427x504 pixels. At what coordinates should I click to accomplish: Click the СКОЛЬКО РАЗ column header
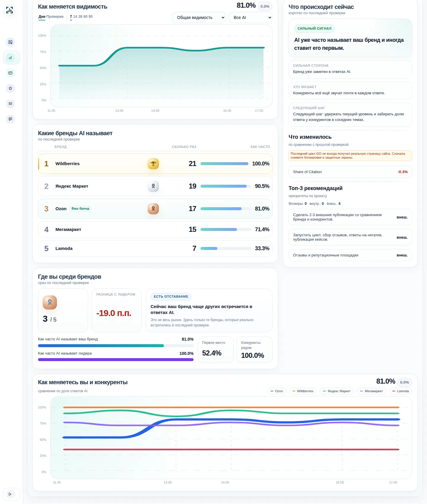(184, 147)
